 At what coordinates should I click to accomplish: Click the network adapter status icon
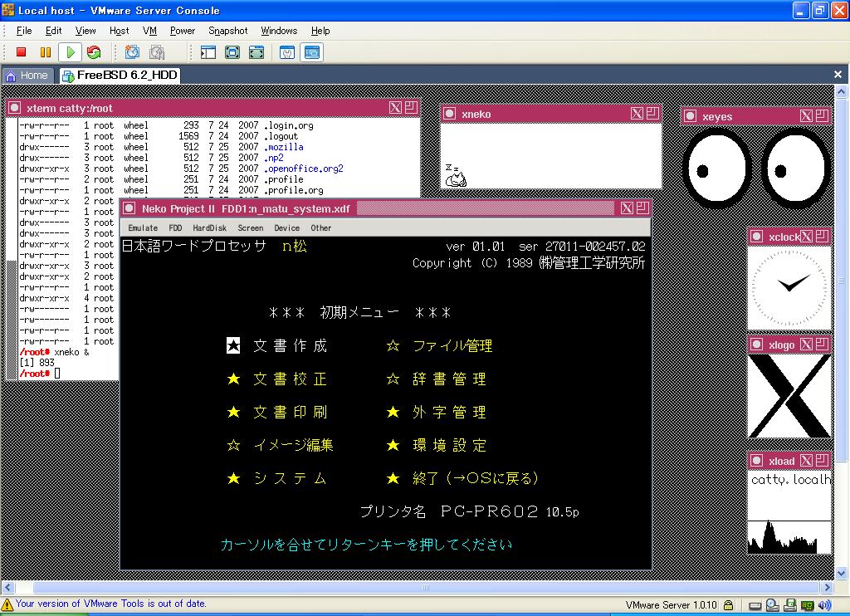click(x=807, y=605)
